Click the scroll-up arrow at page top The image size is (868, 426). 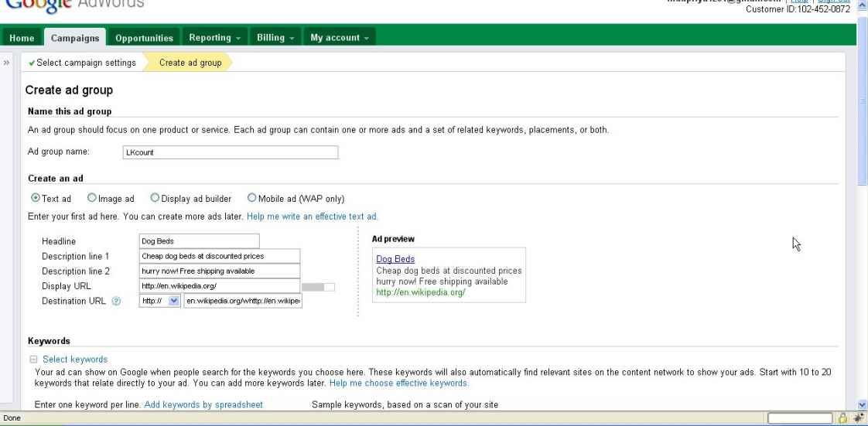(863, 4)
